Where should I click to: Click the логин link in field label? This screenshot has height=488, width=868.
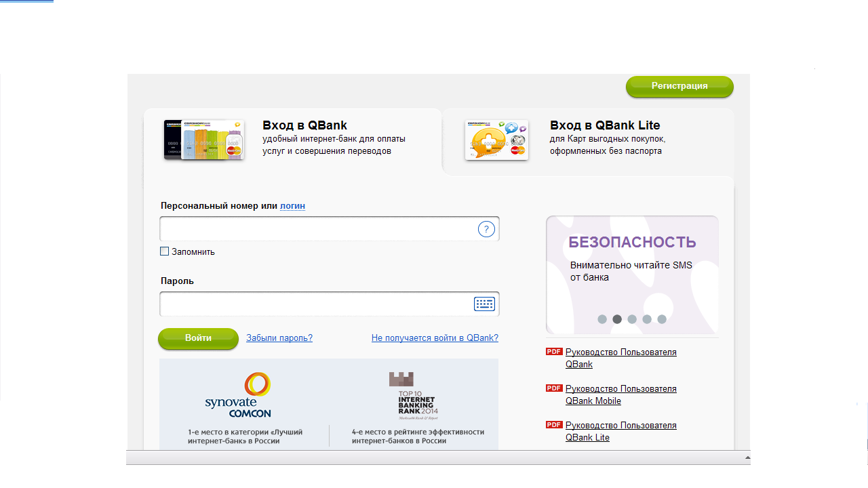pyautogui.click(x=292, y=205)
